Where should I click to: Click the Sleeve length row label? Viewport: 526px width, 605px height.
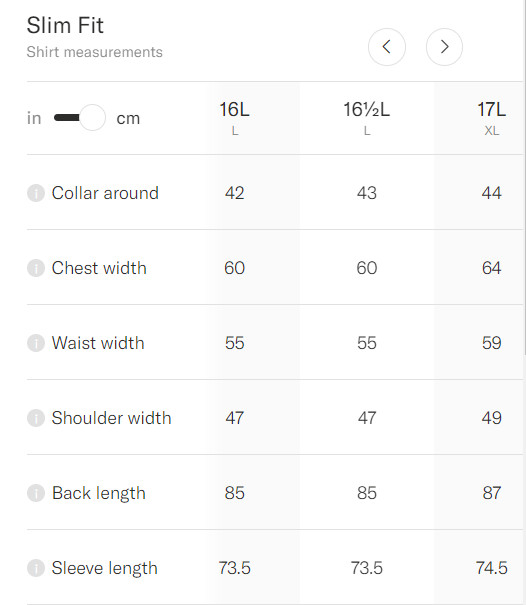pos(105,568)
